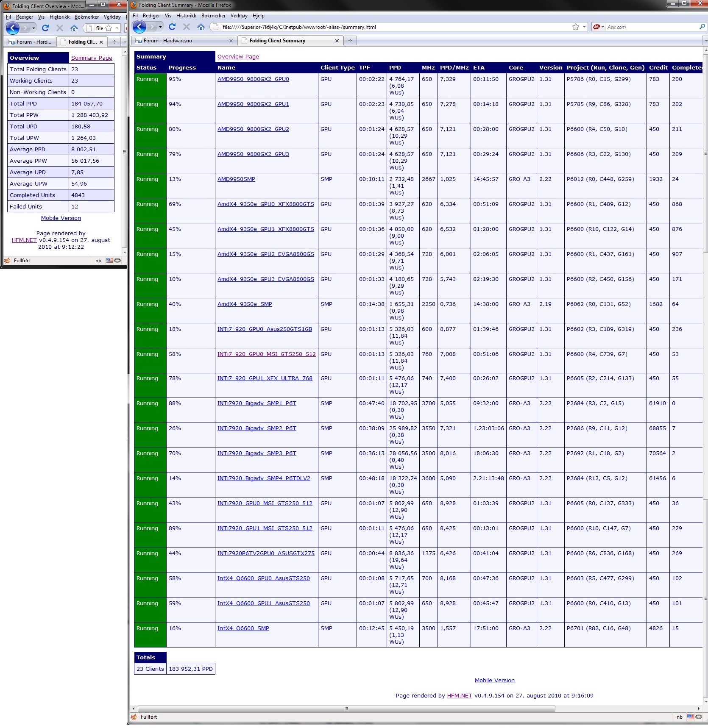Open the Verktøy menu in Overview window
The width and height of the screenshot is (708, 728).
[112, 17]
